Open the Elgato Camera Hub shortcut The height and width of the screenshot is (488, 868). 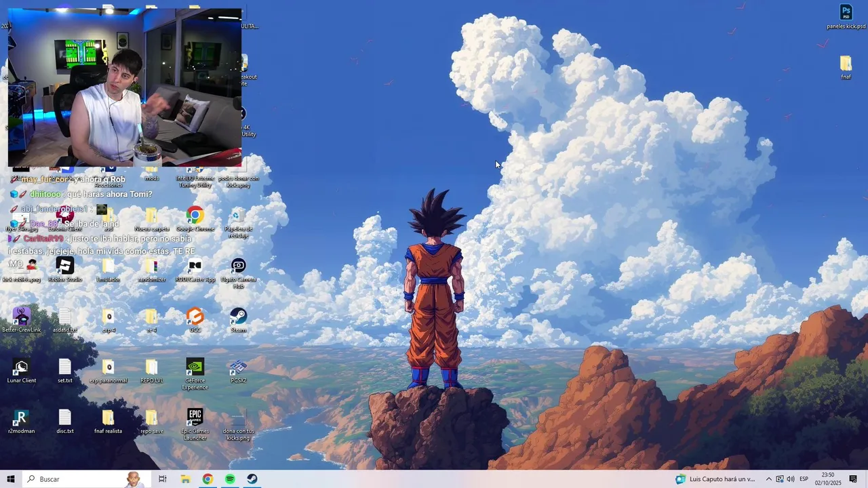(x=238, y=273)
